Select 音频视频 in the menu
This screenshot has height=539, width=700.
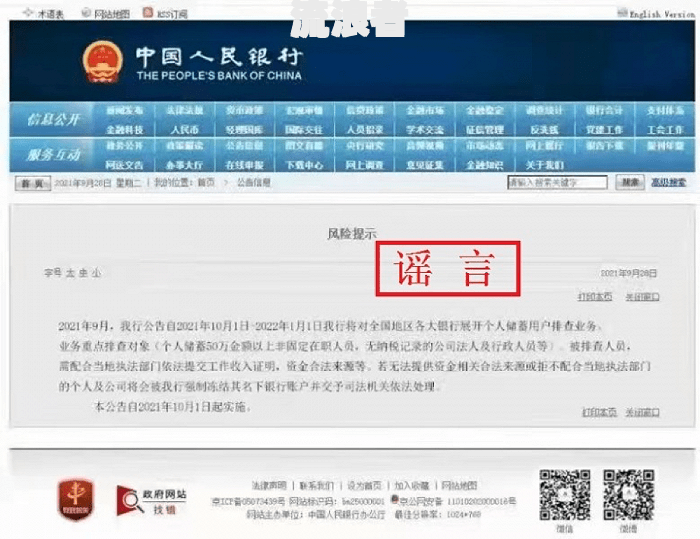425,146
